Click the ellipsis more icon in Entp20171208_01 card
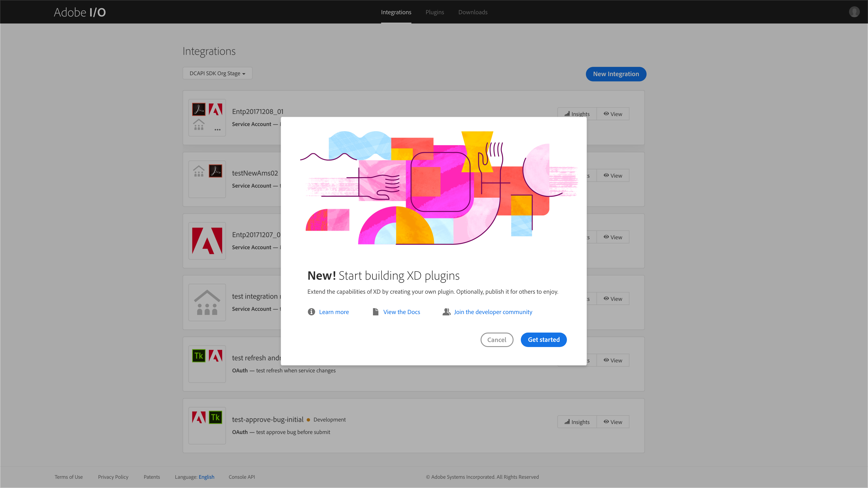Screen dimensions: 868x488 218,130
